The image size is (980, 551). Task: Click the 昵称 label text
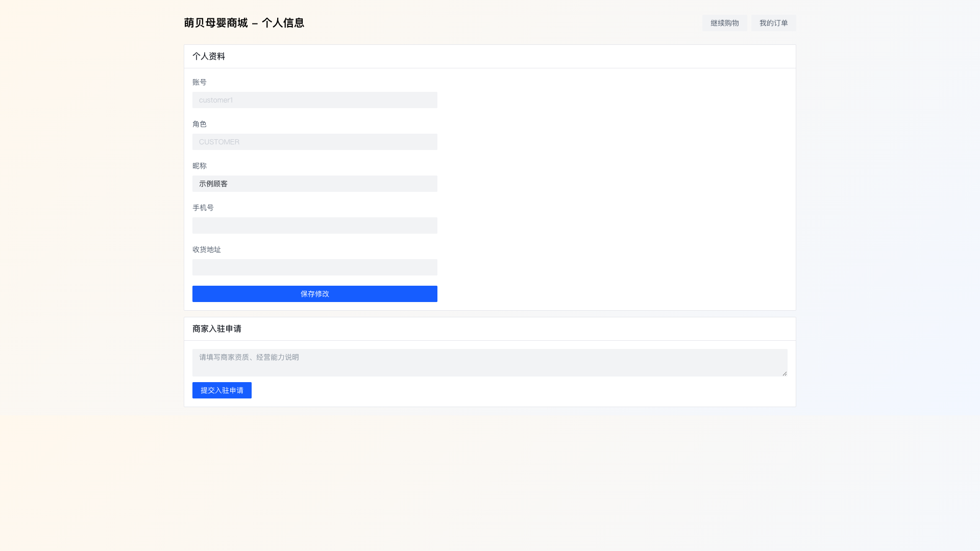[200, 166]
